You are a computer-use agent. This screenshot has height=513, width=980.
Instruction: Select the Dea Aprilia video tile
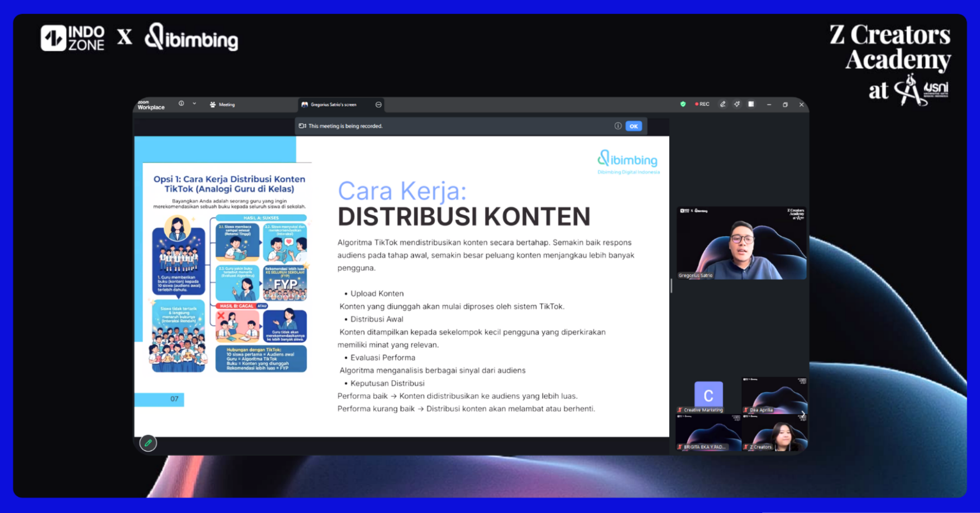coord(774,395)
